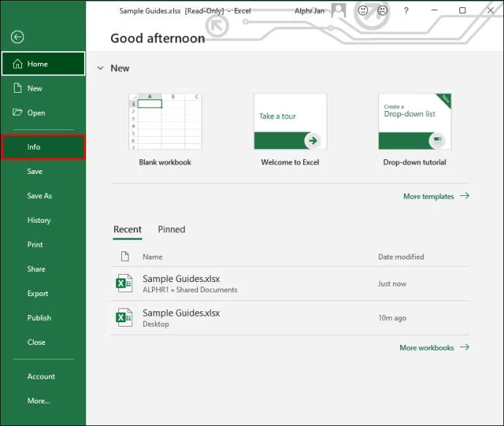Maximize the Excel window
This screenshot has height=426, width=504.
[x=462, y=11]
